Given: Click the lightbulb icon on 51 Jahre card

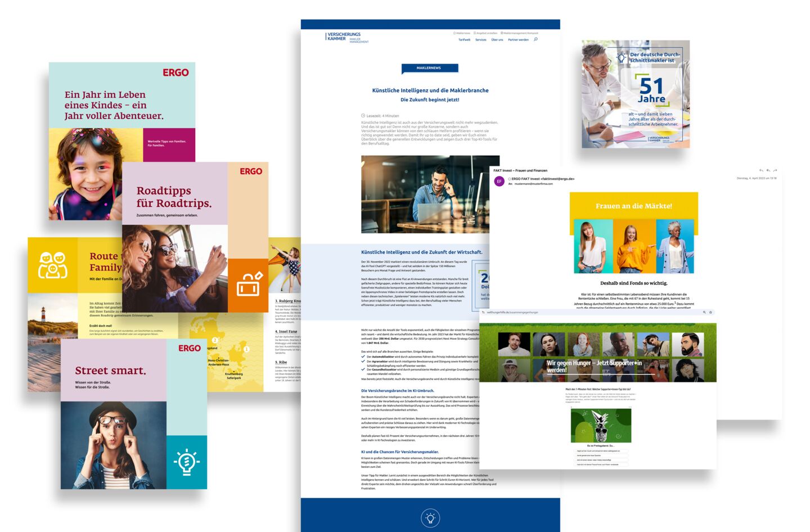Looking at the screenshot, I should click(x=621, y=57).
